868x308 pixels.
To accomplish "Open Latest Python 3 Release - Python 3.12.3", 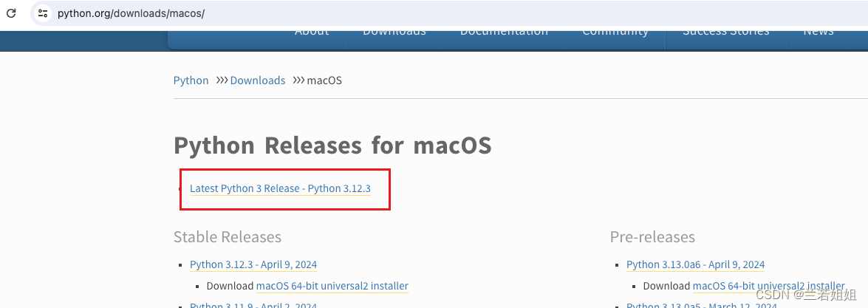I will pyautogui.click(x=280, y=189).
